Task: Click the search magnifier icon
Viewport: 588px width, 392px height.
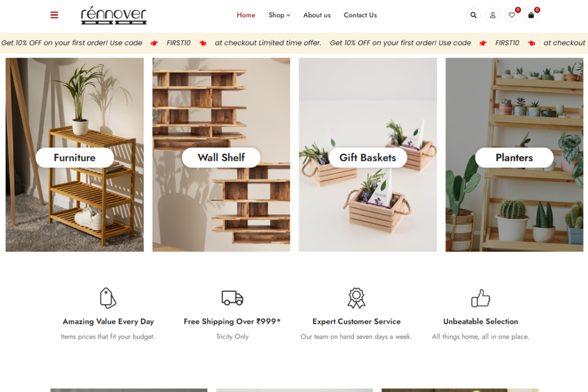Action: (474, 15)
